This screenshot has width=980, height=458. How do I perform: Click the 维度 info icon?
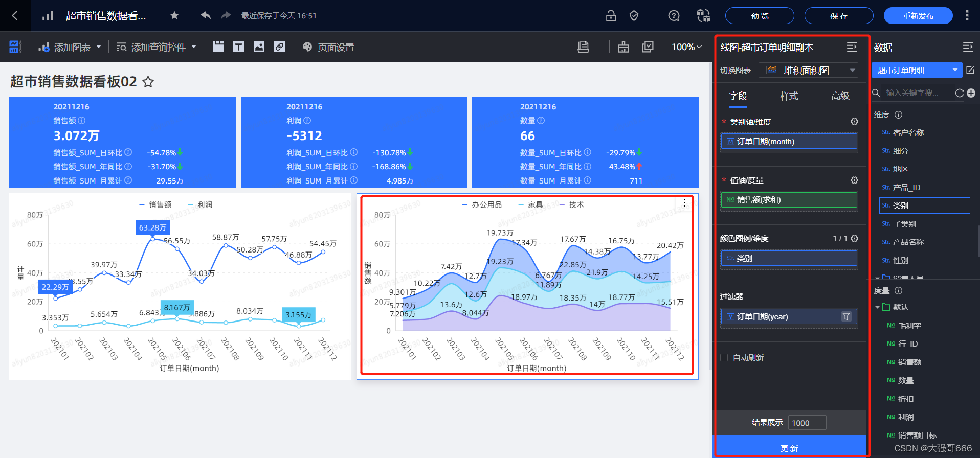(899, 115)
